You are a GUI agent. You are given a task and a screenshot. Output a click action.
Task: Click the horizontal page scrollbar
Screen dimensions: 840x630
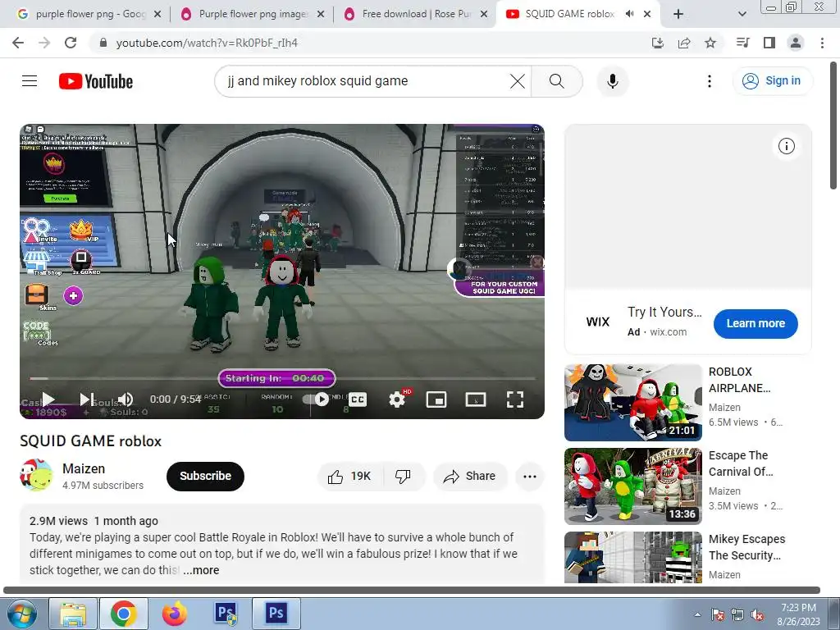412,591
